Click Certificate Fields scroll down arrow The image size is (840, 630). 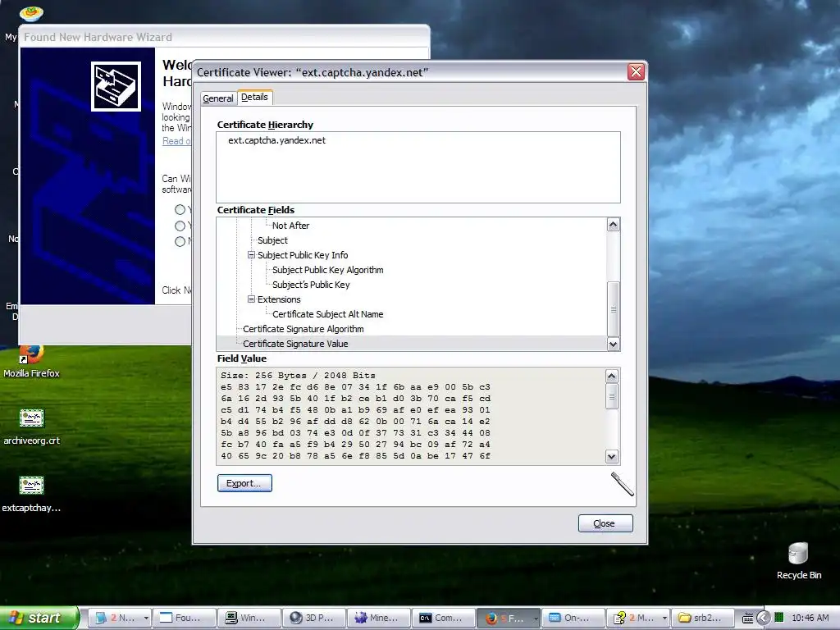[x=614, y=344]
